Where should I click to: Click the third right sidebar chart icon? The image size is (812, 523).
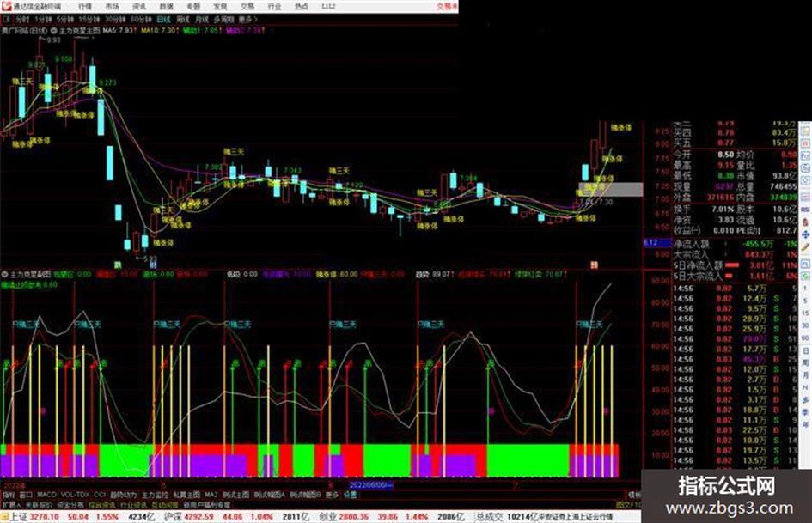[x=805, y=155]
